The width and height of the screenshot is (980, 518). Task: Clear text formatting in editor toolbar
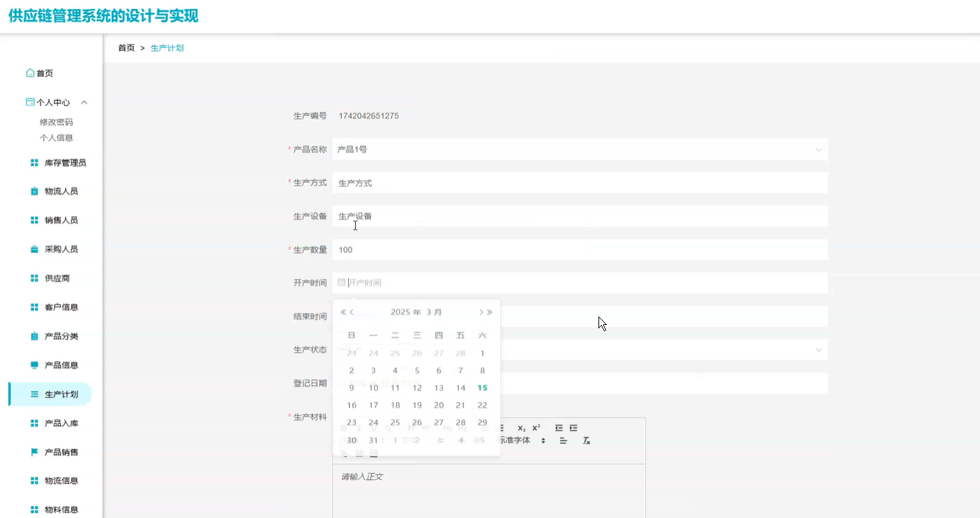(587, 441)
